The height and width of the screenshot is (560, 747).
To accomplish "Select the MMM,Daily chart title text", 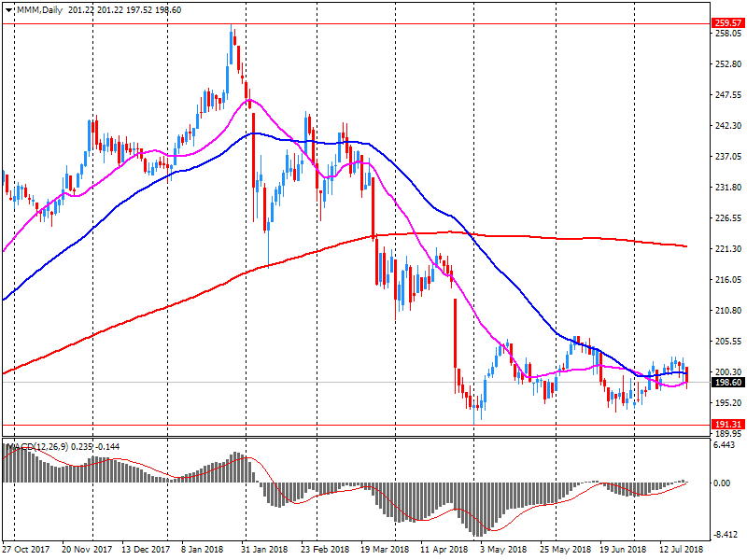I will pos(39,10).
